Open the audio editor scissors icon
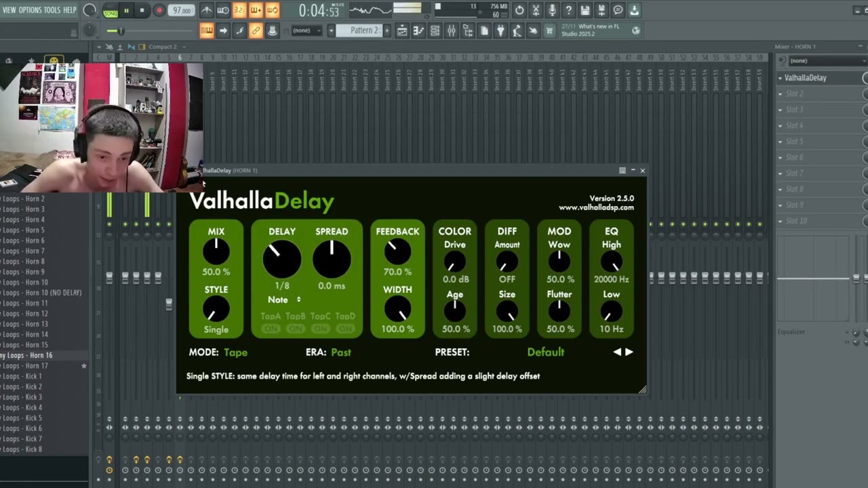The image size is (868, 488). pyautogui.click(x=536, y=10)
